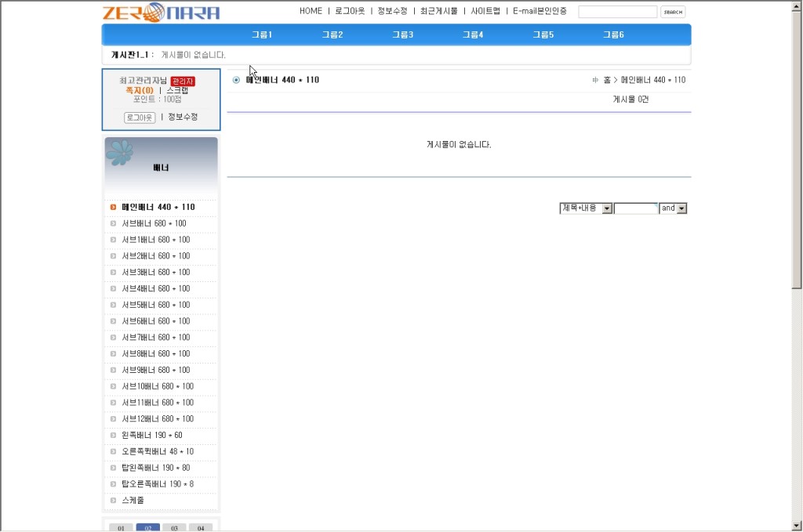This screenshot has height=532, width=803.
Task: Click orange arrow icon beside 메인배너 440 * 110
Action: [113, 208]
